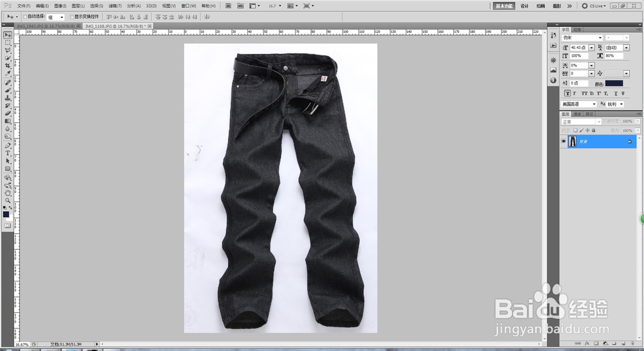The height and width of the screenshot is (351, 644).
Task: Toggle Strikethrough text style
Action: coord(623,93)
